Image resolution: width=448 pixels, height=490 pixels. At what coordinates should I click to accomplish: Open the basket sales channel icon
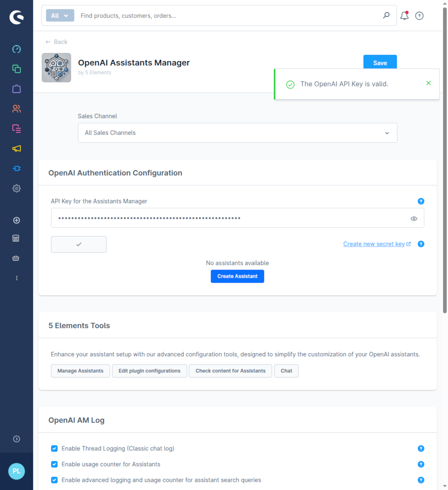pyautogui.click(x=16, y=258)
